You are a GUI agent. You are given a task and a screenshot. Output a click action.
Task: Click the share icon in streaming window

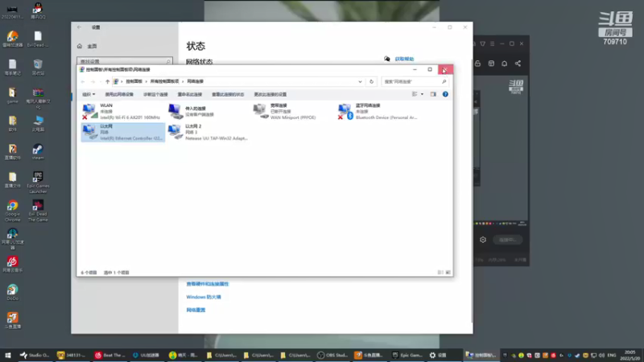coord(518,64)
